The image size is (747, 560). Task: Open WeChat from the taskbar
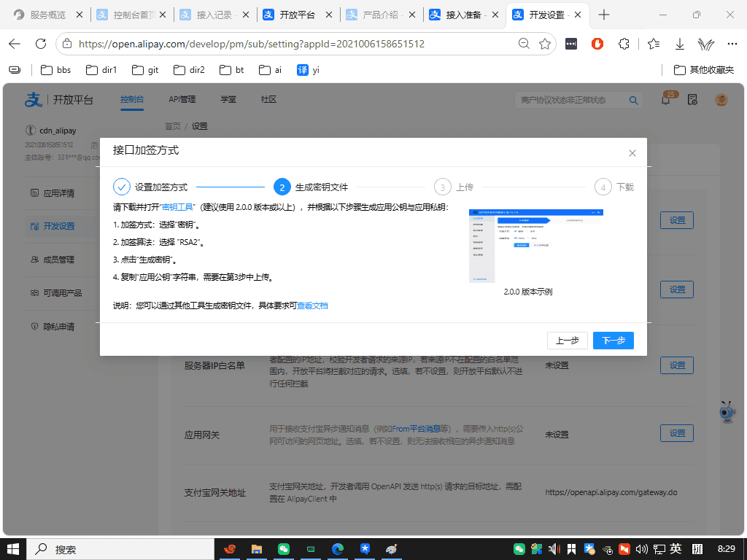[x=284, y=549]
